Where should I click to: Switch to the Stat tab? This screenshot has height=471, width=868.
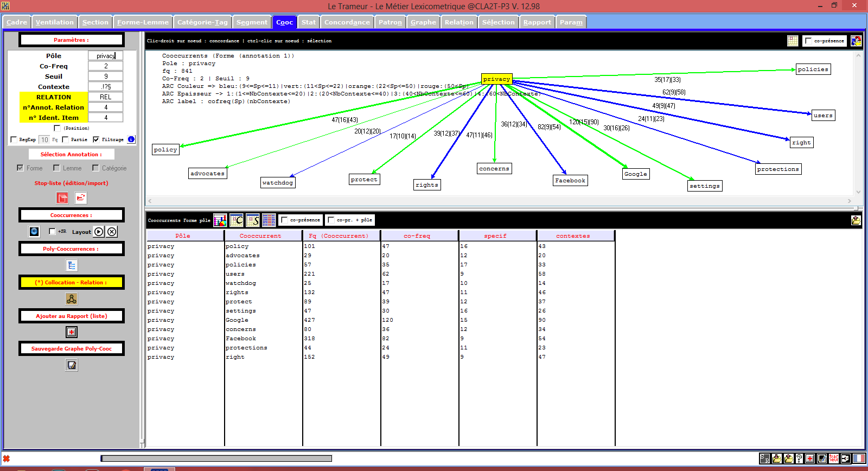click(x=309, y=22)
